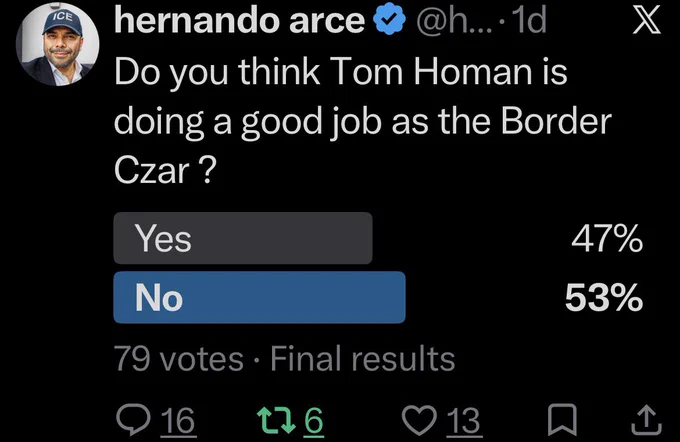Image resolution: width=680 pixels, height=442 pixels.
Task: Like the post using the heart icon
Action: 419,419
